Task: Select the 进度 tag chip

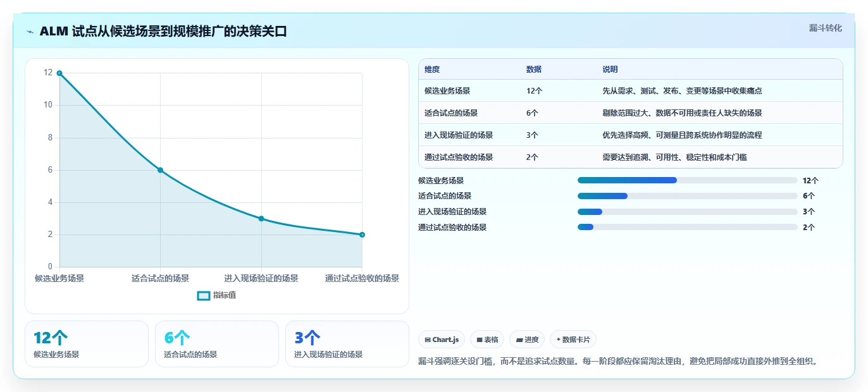Action: [527, 340]
